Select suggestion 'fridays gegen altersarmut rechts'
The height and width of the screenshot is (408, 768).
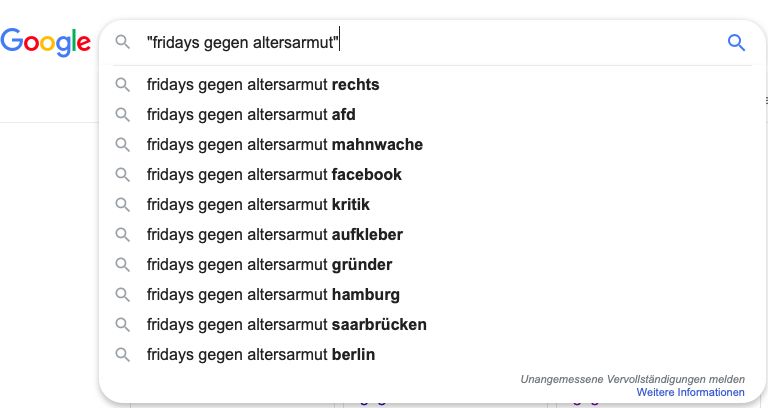point(263,85)
